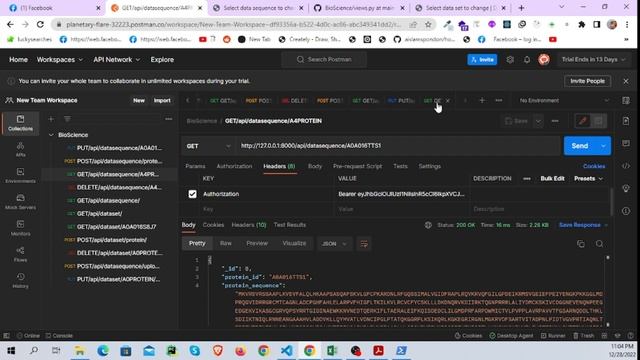Viewport: 640px width, 360px height.
Task: Dismiss the trial invitation banner
Action: tap(626, 81)
